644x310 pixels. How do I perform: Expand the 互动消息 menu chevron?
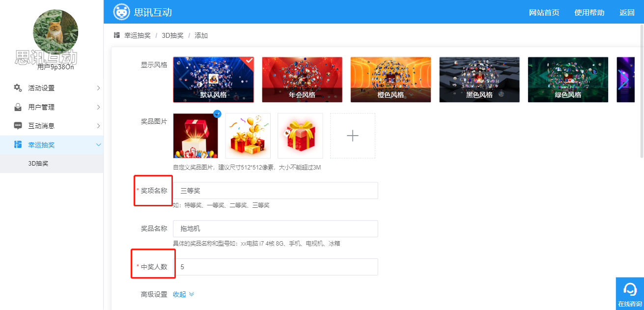pyautogui.click(x=98, y=126)
